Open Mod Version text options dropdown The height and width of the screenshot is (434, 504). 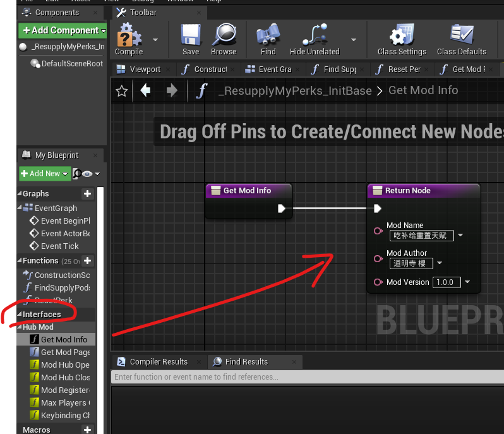pos(467,282)
